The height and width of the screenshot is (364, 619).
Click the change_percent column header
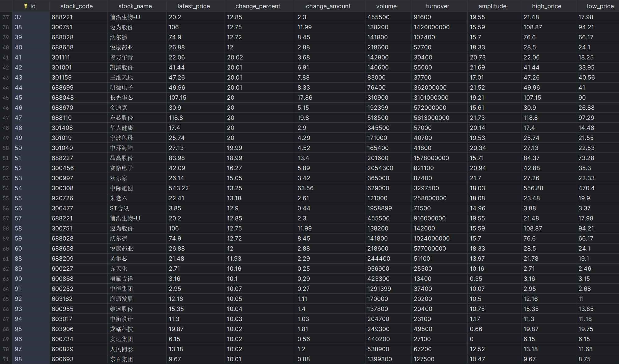[x=257, y=6]
